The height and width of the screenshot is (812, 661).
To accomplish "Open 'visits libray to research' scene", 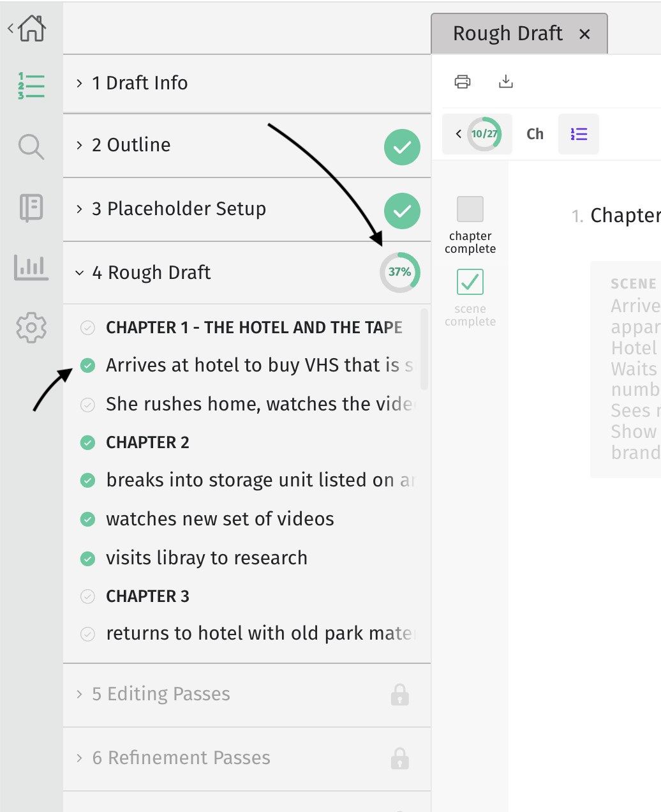I will point(207,558).
